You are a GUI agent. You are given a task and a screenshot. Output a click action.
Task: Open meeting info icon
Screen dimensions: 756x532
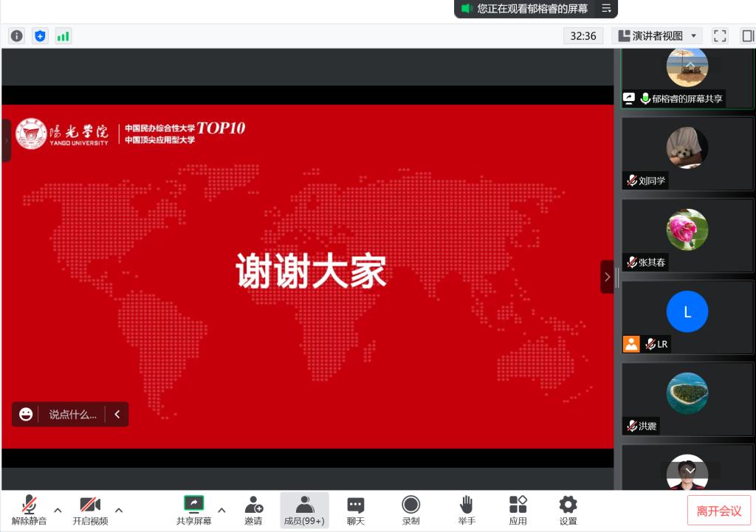coord(16,35)
